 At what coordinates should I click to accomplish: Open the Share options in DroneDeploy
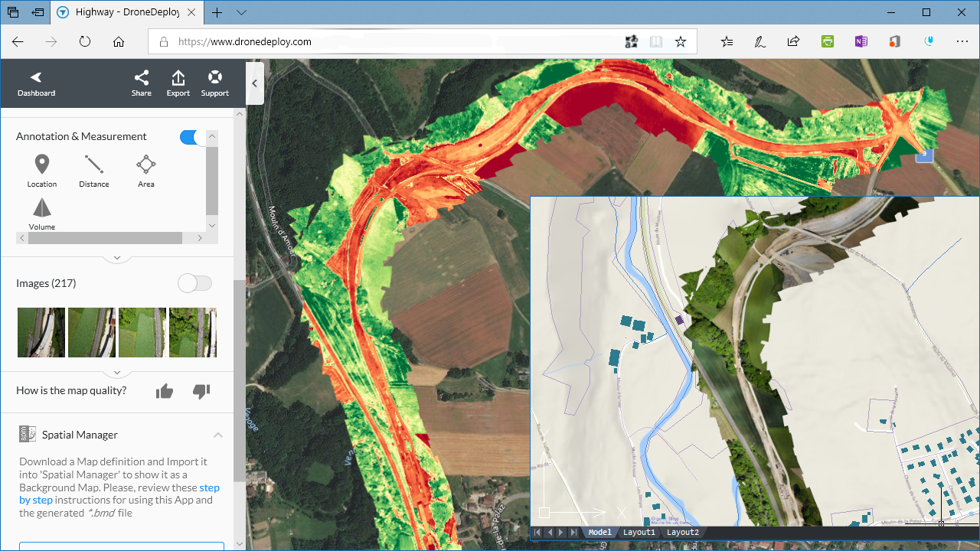tap(141, 83)
